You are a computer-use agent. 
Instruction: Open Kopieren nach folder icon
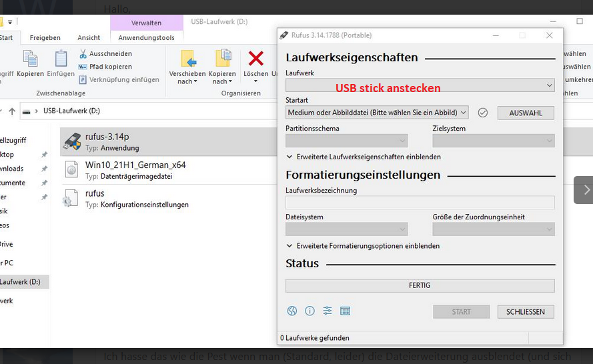click(223, 58)
